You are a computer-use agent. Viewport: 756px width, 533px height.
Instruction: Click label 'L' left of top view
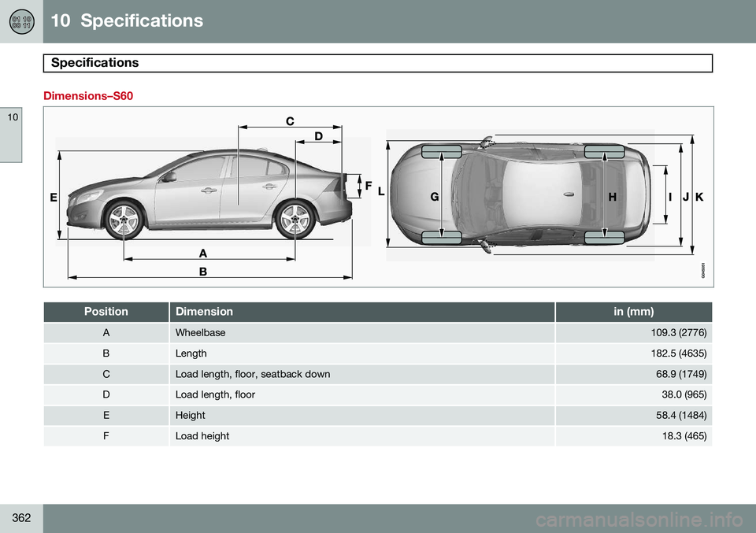tap(381, 191)
